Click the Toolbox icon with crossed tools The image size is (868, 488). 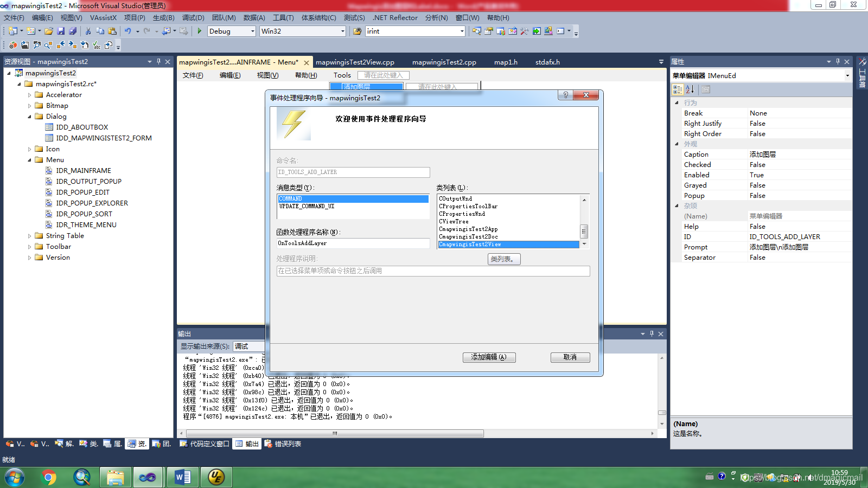[525, 31]
